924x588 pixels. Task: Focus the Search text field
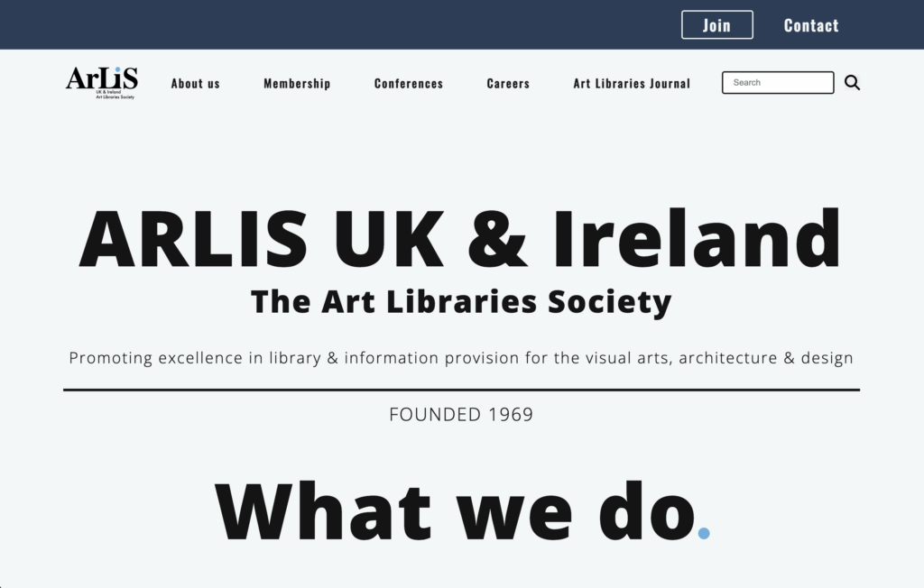tap(777, 83)
